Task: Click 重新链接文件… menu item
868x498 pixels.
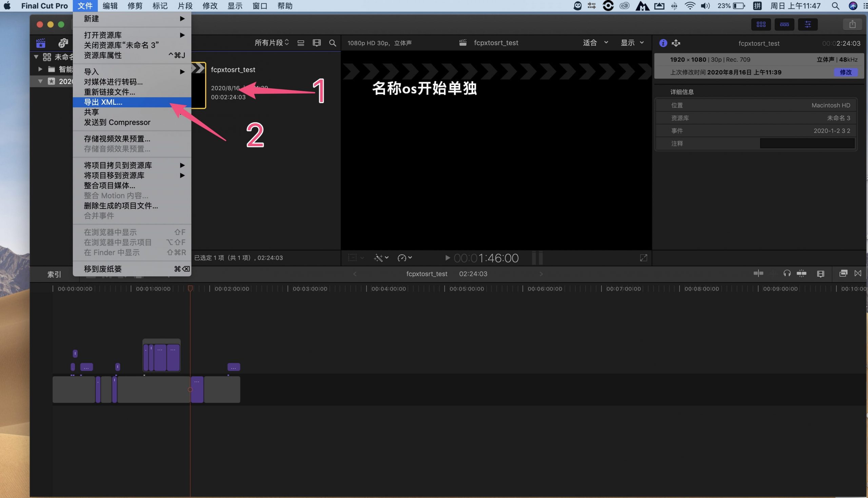Action: (132, 92)
